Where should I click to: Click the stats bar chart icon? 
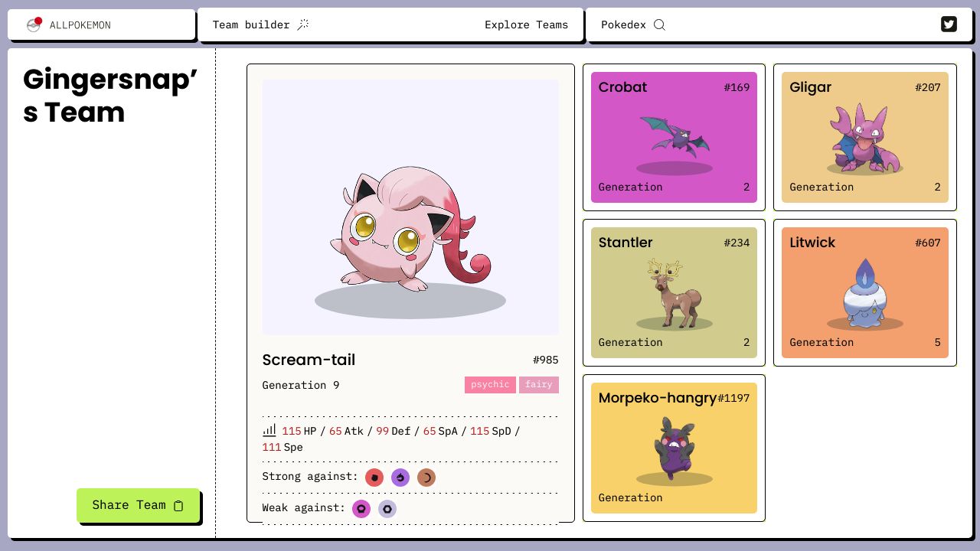tap(269, 430)
